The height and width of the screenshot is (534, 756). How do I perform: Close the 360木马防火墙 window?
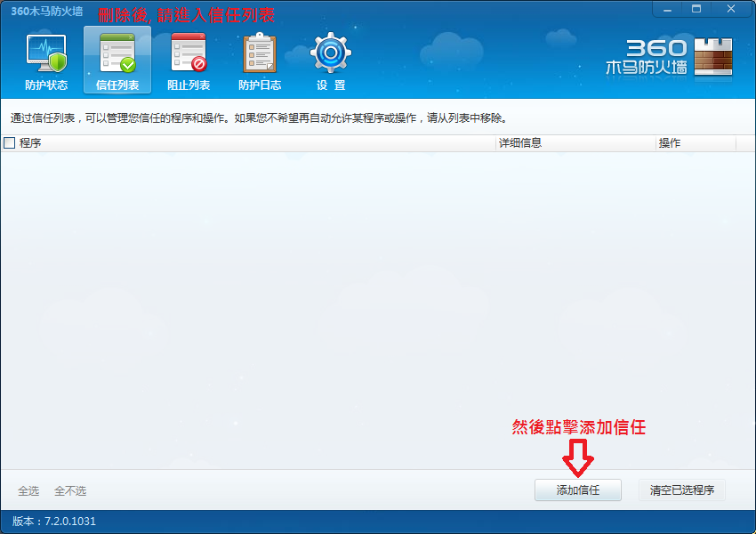pyautogui.click(x=731, y=9)
